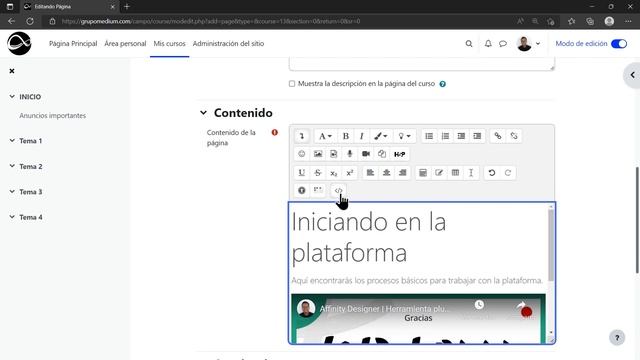
Task: Open Mis cursos tab
Action: pyautogui.click(x=169, y=44)
